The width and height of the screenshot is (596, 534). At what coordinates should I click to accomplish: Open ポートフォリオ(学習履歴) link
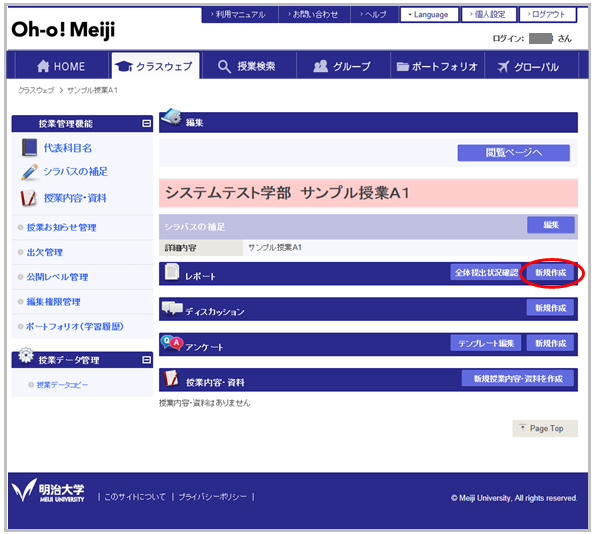[x=74, y=326]
